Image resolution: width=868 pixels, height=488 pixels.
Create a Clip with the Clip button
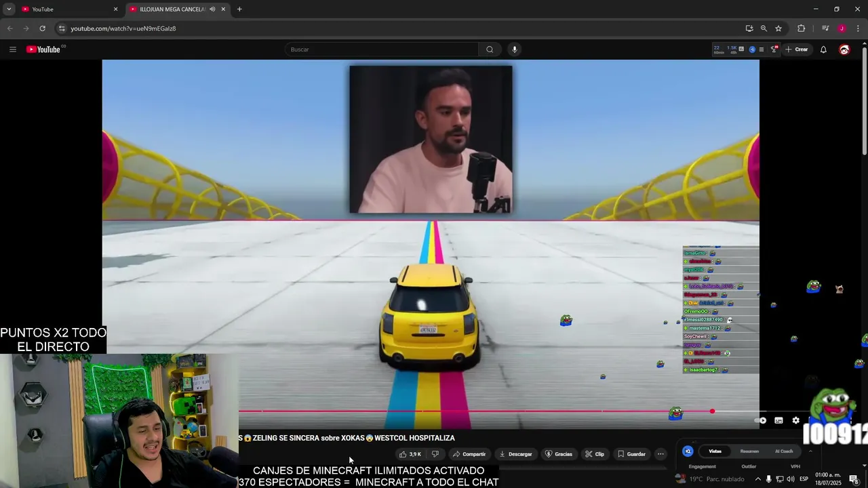point(595,454)
